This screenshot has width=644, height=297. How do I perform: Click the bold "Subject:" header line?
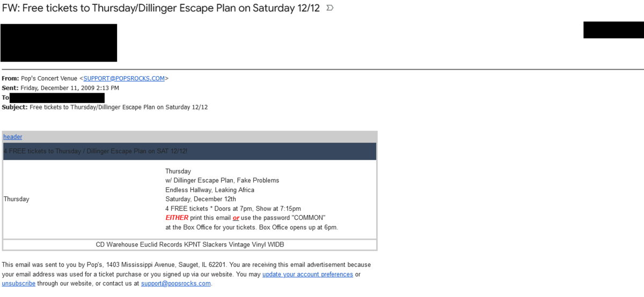click(x=105, y=107)
